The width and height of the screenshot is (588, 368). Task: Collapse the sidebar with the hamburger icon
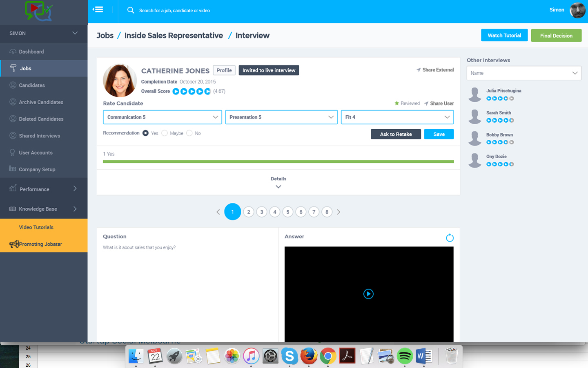coord(98,9)
